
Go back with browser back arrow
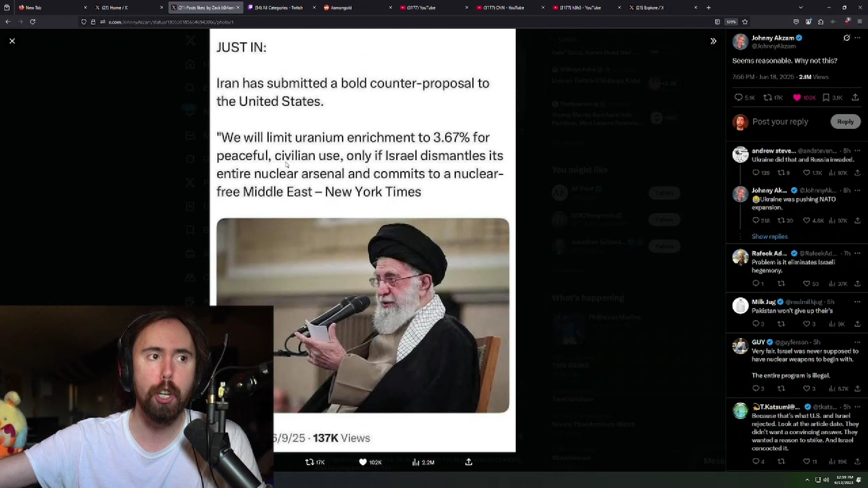8,22
